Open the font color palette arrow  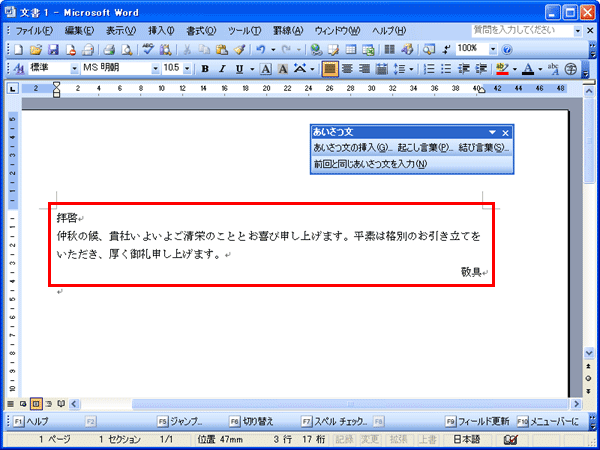[540, 69]
